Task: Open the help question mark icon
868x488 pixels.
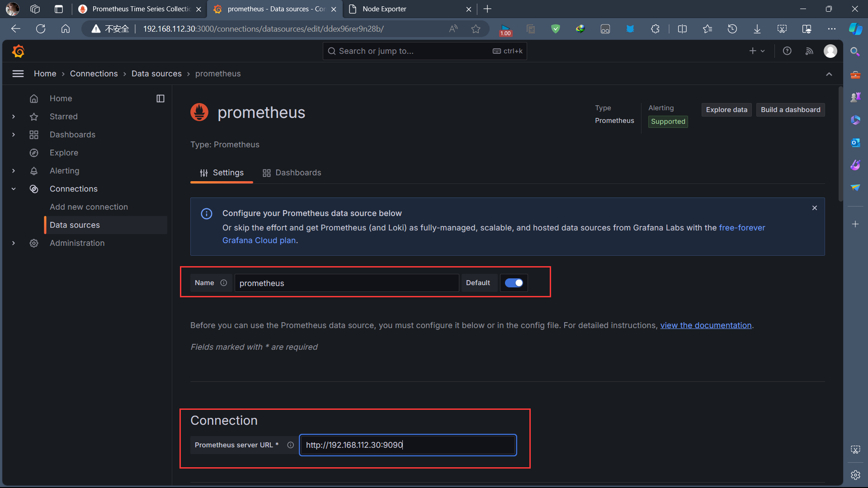Action: (x=787, y=51)
